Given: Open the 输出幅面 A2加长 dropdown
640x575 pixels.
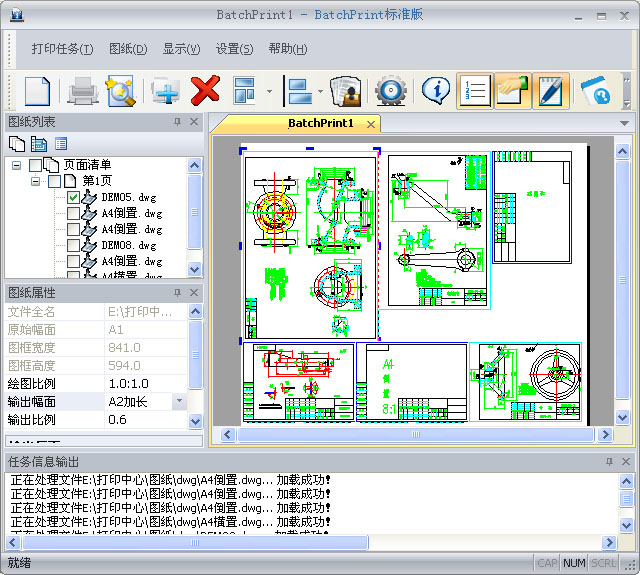Looking at the screenshot, I should (x=179, y=401).
